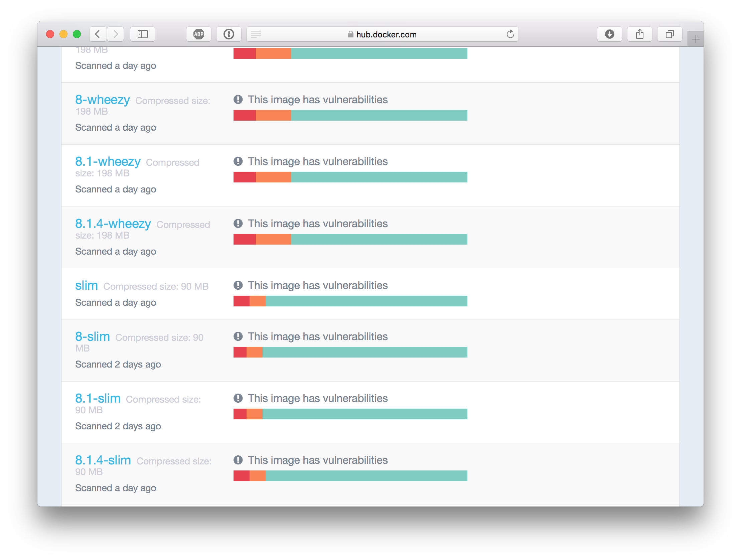
Task: Open the 8.1-slim tag link
Action: point(98,399)
